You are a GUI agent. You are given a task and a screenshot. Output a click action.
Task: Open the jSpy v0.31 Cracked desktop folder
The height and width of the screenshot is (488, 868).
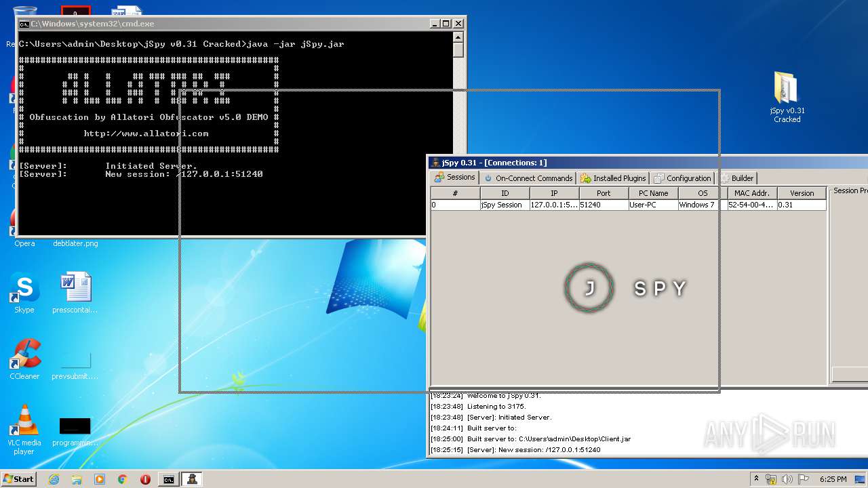(787, 97)
